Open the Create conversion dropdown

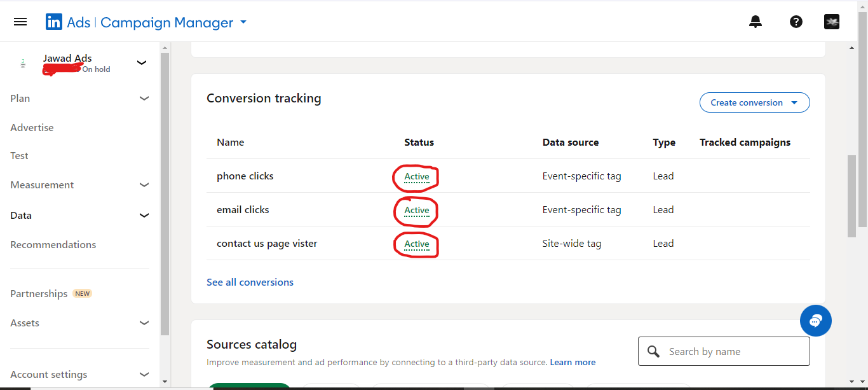pos(754,102)
